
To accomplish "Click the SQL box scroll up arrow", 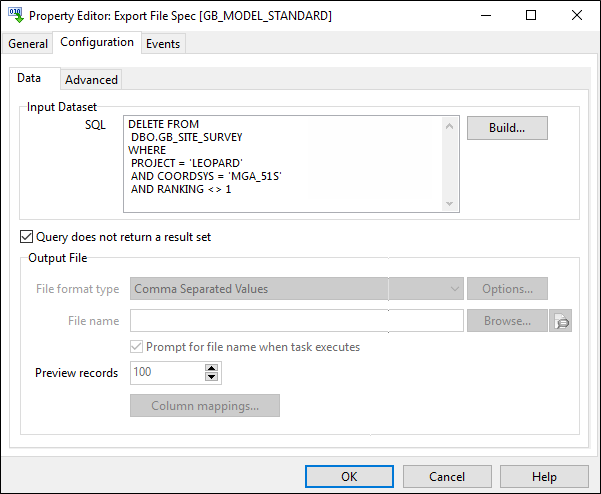I will pyautogui.click(x=450, y=126).
